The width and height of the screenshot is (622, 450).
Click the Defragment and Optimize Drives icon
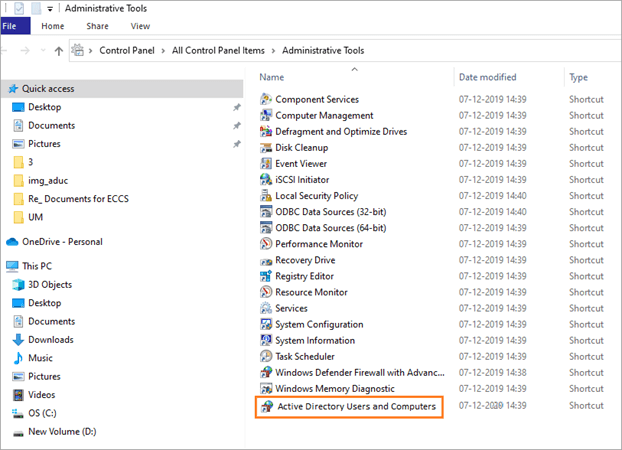click(x=266, y=131)
